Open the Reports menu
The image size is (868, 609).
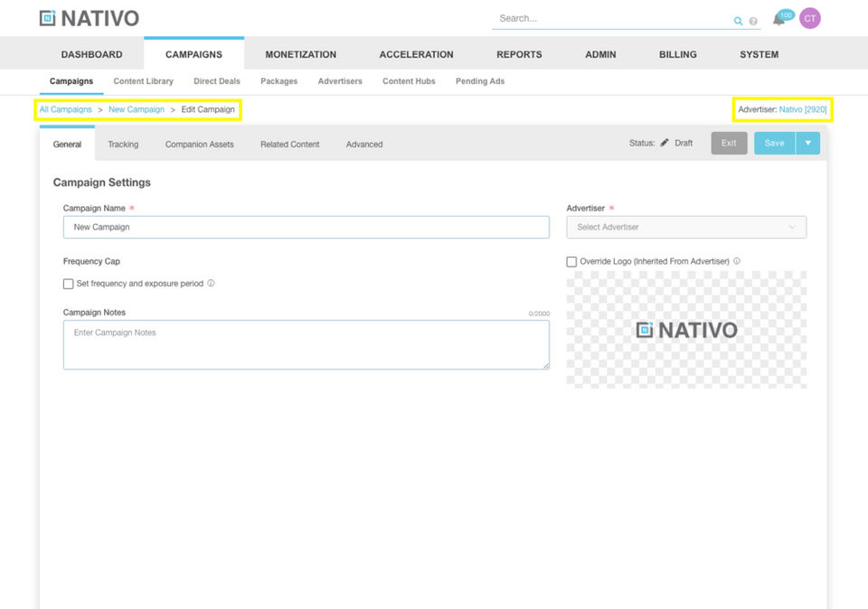tap(519, 54)
